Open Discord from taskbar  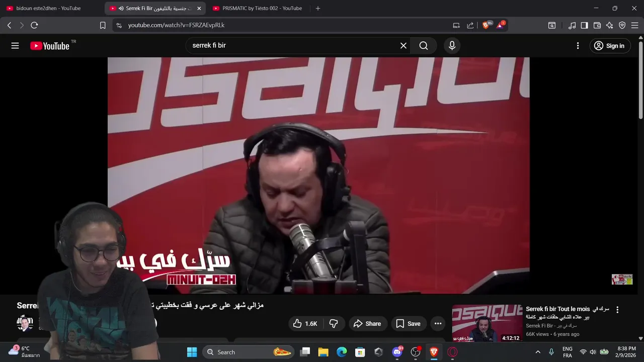pyautogui.click(x=397, y=352)
